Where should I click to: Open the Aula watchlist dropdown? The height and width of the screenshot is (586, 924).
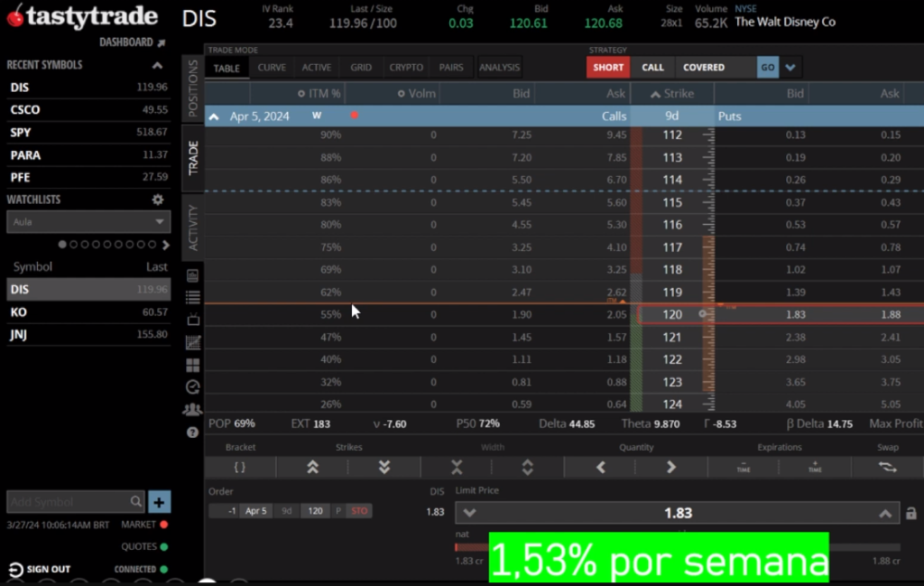coord(88,221)
